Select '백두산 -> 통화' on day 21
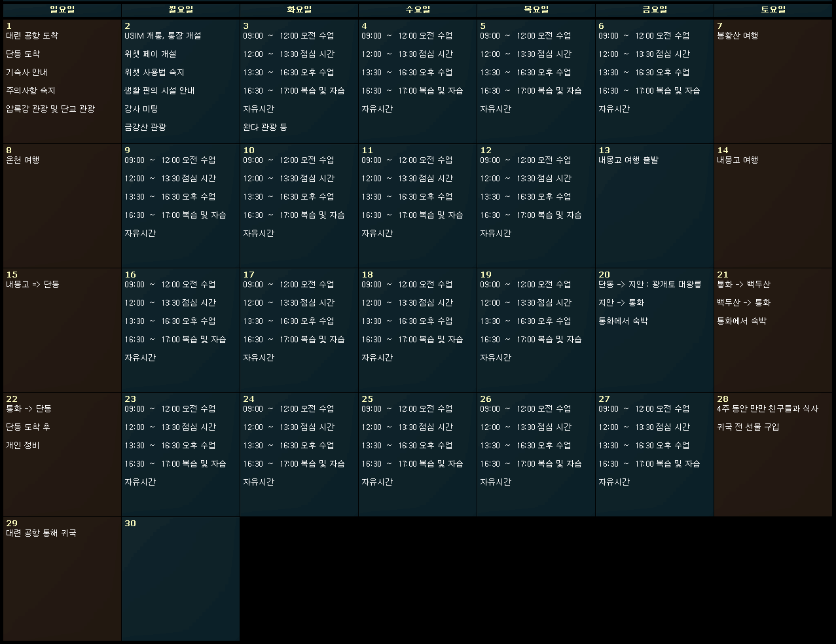This screenshot has width=836, height=644. point(744,303)
